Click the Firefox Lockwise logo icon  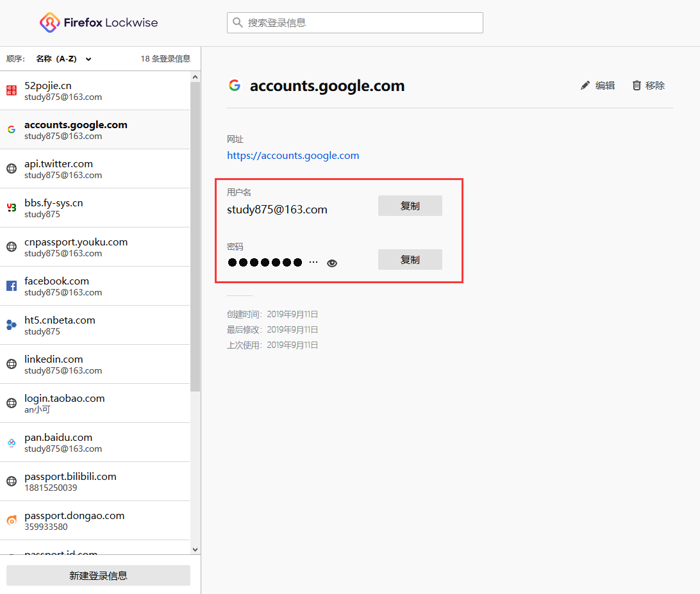(x=49, y=23)
